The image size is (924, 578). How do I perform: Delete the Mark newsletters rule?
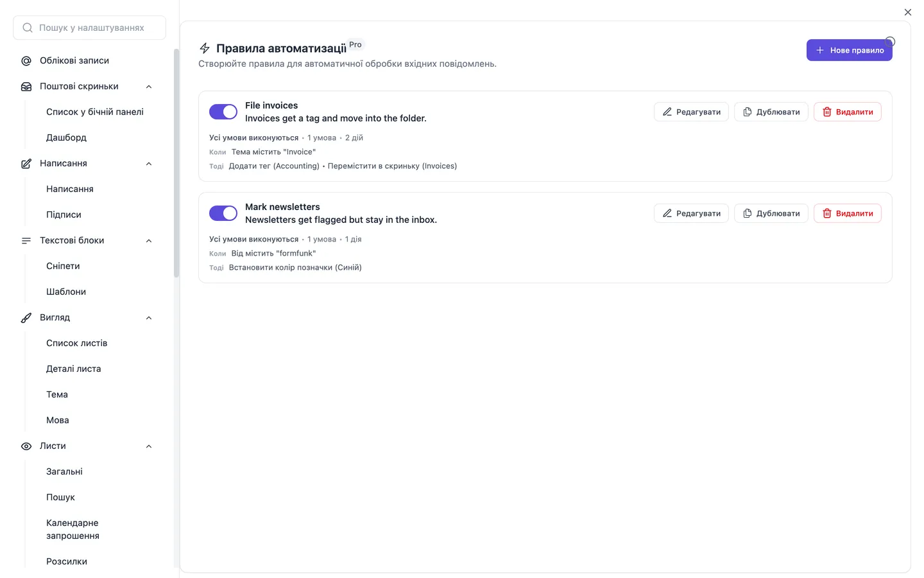pos(848,213)
